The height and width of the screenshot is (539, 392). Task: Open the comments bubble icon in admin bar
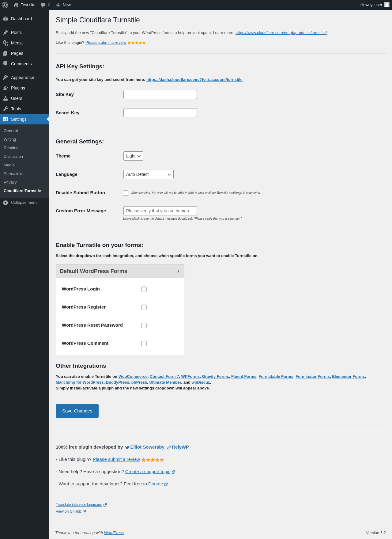pyautogui.click(x=43, y=5)
